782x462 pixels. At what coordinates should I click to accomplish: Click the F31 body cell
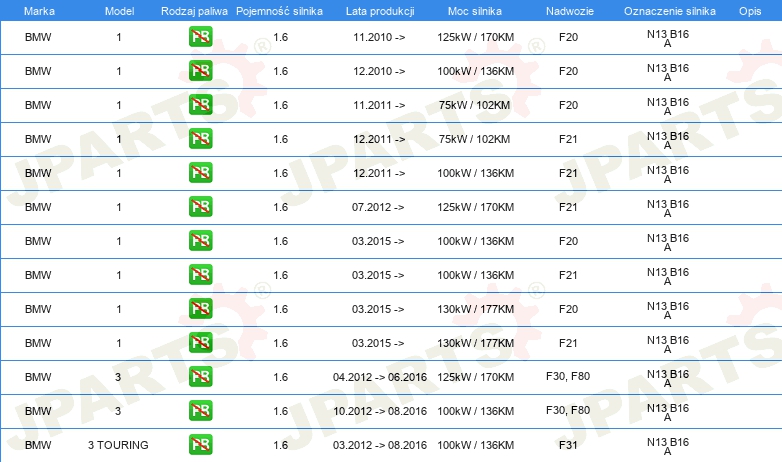pos(568,445)
